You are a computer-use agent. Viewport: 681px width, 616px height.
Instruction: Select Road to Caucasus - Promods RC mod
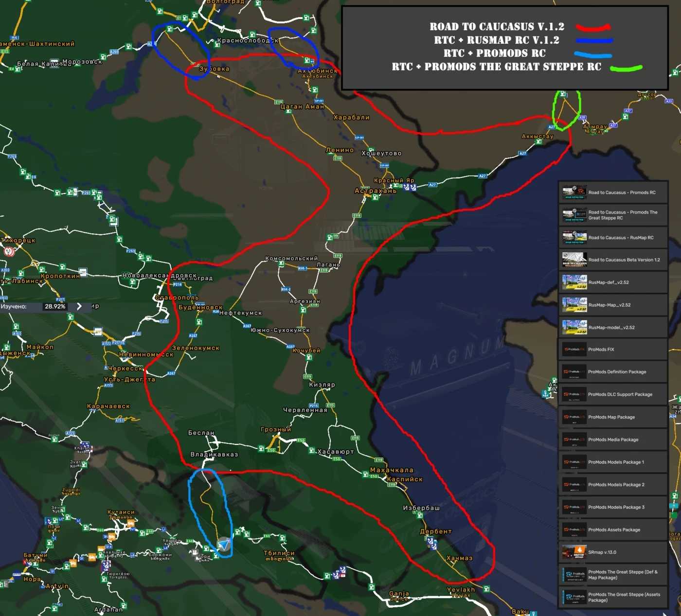click(x=613, y=193)
